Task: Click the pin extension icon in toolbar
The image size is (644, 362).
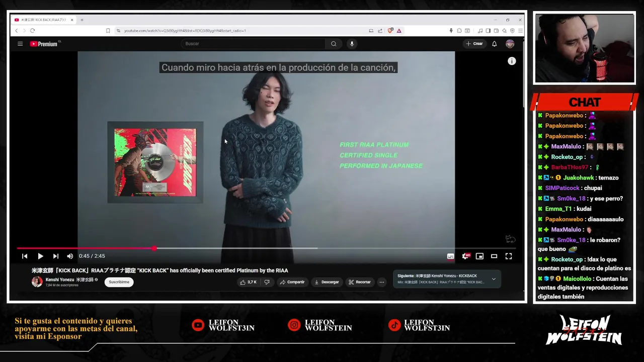Action: point(451,31)
